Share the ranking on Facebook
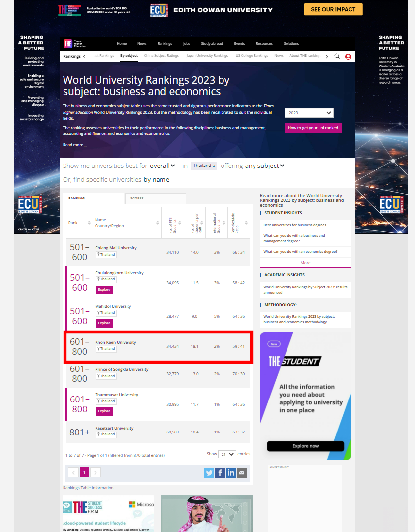415x532 pixels. click(x=220, y=472)
